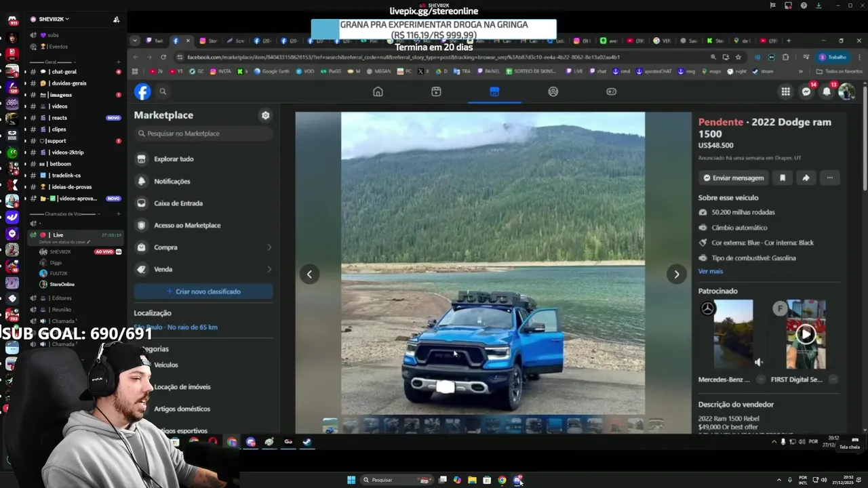Viewport: 868px width, 488px height.
Task: Open the Mercedes-Benz sponsored thumbnail
Action: coord(733,334)
